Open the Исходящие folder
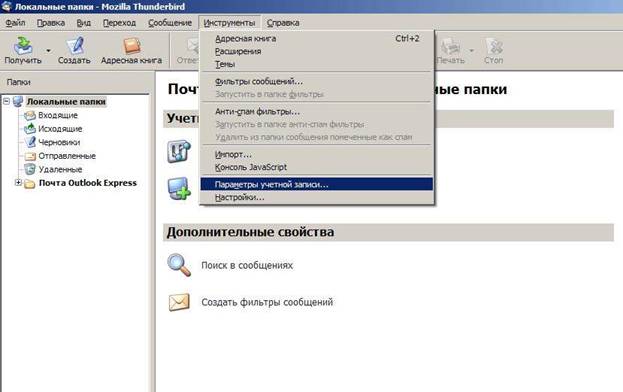623x392 pixels. tap(60, 129)
